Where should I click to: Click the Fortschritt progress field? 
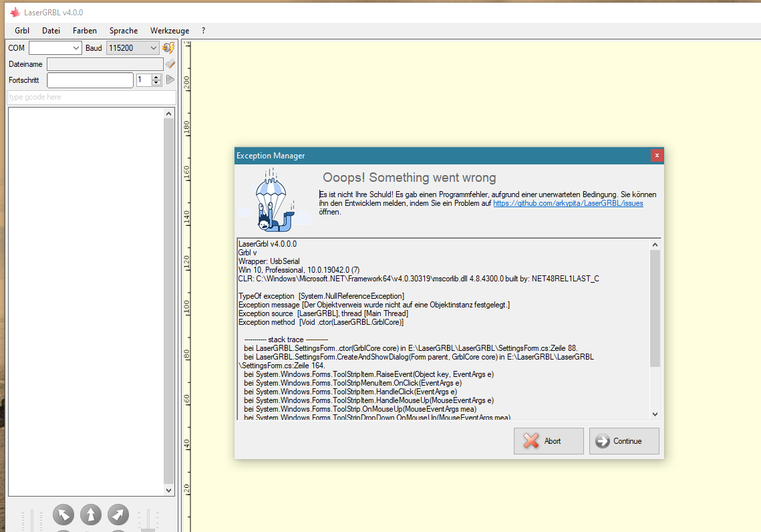click(90, 80)
